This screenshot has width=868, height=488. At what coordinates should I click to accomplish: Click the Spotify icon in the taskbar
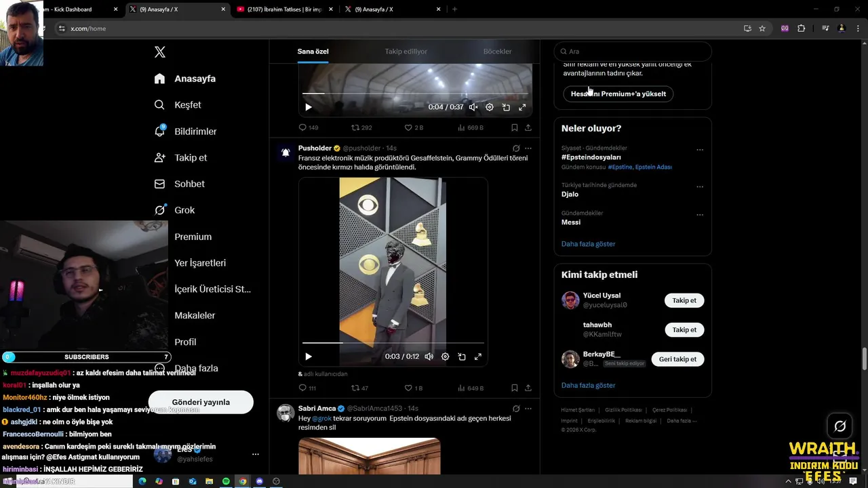pyautogui.click(x=226, y=481)
